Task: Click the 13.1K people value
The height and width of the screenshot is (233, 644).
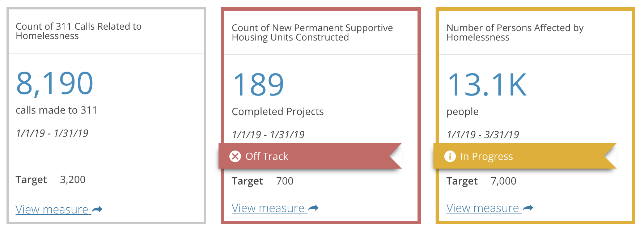Action: coord(487,85)
